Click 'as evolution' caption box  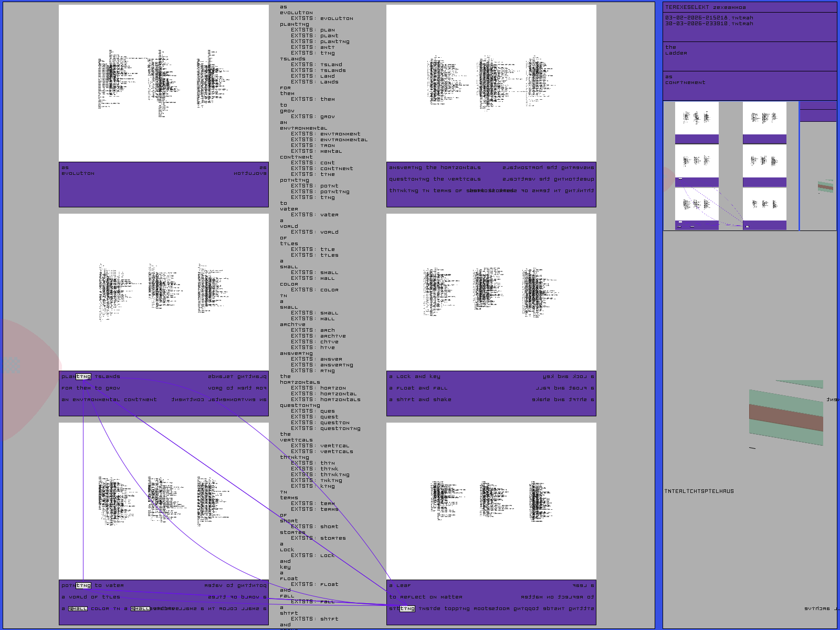[163, 184]
